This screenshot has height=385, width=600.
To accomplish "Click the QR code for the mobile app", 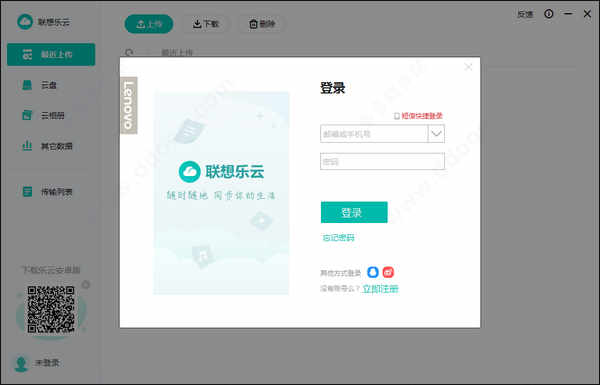I will click(51, 309).
